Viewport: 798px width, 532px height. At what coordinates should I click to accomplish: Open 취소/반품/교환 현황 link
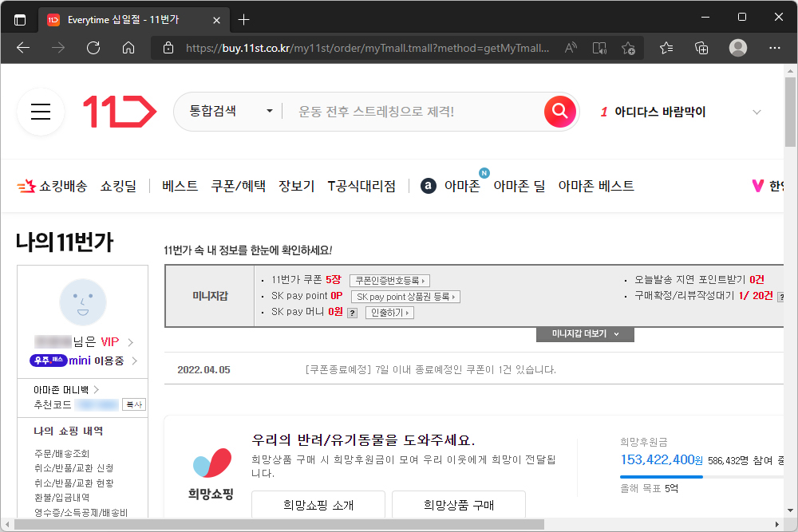click(73, 483)
